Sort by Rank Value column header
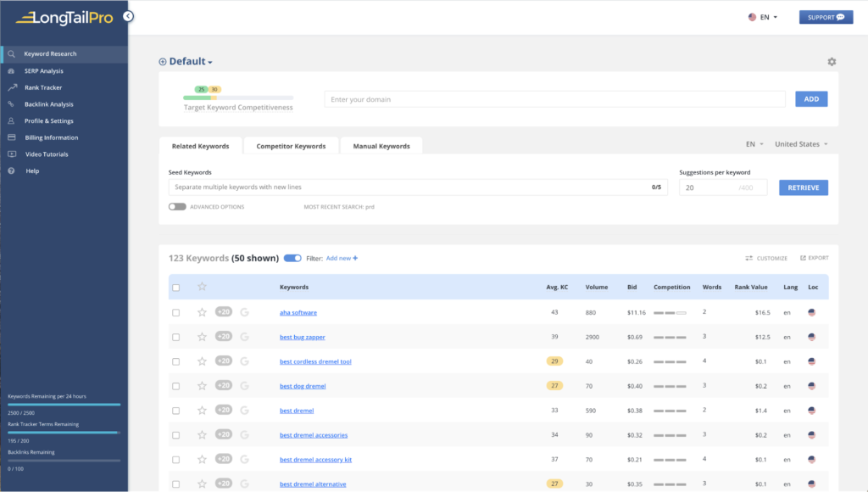The width and height of the screenshot is (868, 492). pos(751,287)
